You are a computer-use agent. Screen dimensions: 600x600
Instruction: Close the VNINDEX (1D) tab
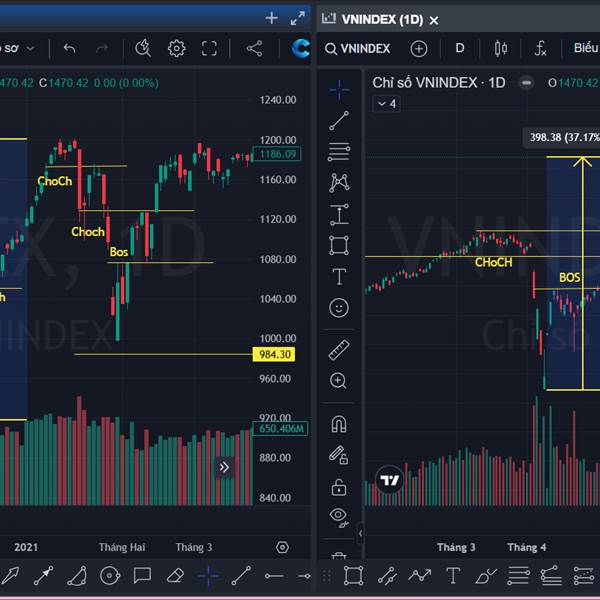point(434,20)
